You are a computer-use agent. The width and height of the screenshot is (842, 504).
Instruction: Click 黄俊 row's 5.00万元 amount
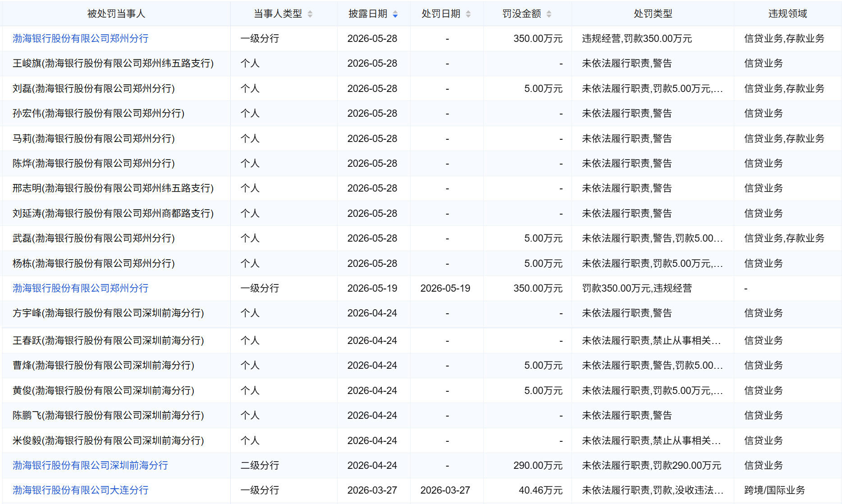click(x=543, y=391)
